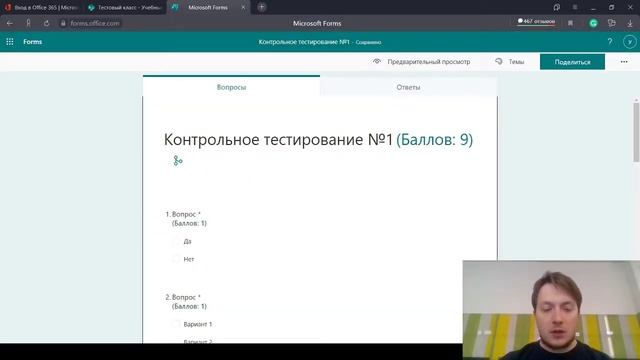Select 'Да' option in question 1

tap(176, 242)
